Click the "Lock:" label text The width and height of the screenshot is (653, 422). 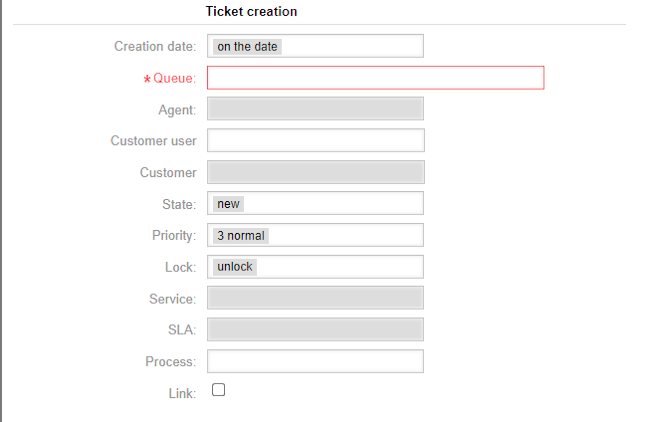tap(180, 267)
